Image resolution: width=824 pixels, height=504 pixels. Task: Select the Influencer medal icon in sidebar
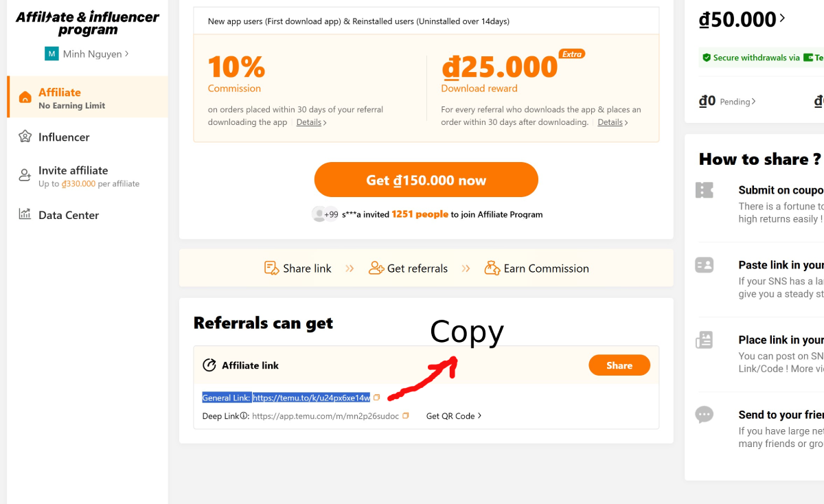pos(24,137)
